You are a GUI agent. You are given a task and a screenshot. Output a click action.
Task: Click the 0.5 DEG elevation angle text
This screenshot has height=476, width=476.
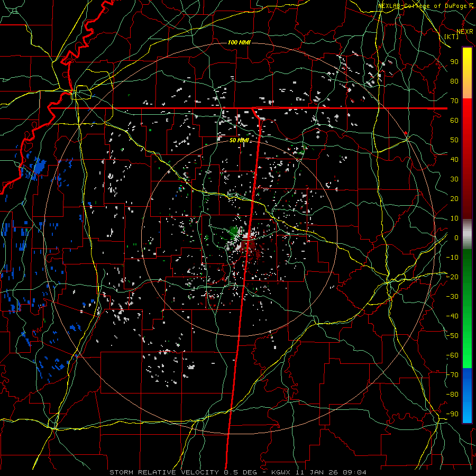tap(240, 472)
